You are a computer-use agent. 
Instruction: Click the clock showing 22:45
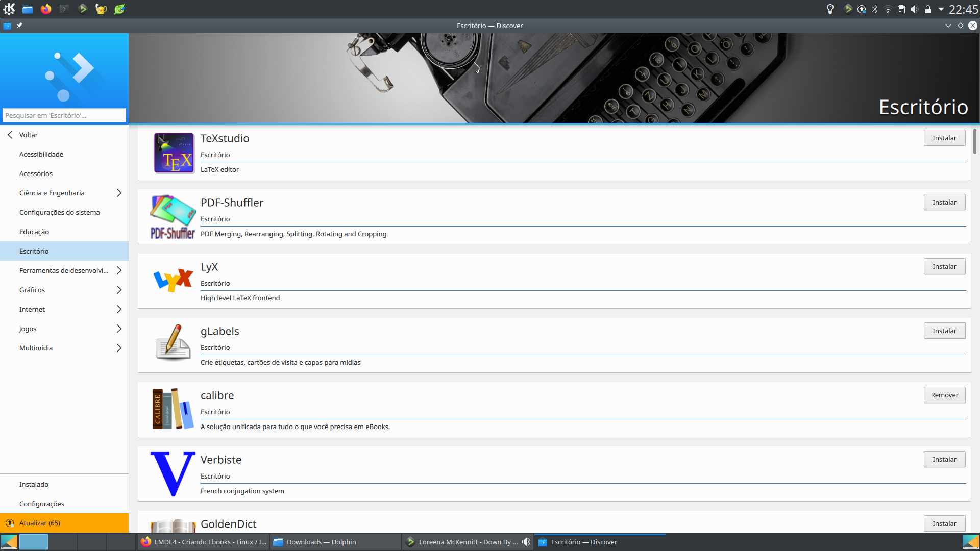coord(963,9)
